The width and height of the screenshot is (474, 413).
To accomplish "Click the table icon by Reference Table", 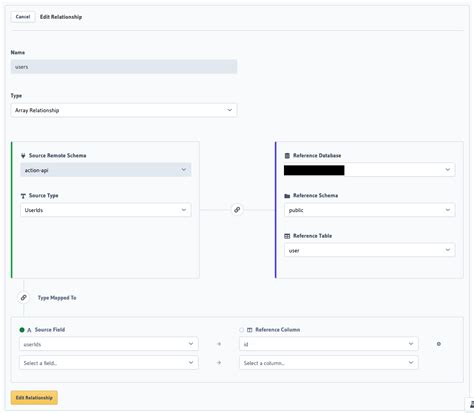I will (x=287, y=236).
